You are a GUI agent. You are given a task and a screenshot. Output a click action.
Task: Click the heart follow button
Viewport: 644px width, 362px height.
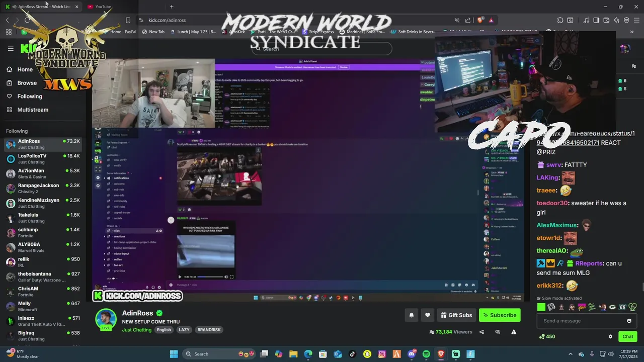point(427,315)
